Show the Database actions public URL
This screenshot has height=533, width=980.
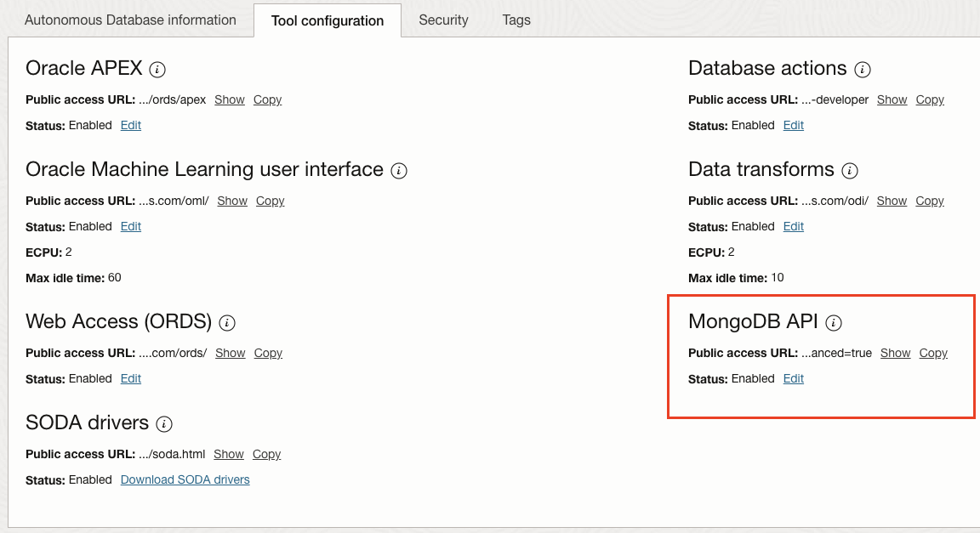(x=892, y=99)
